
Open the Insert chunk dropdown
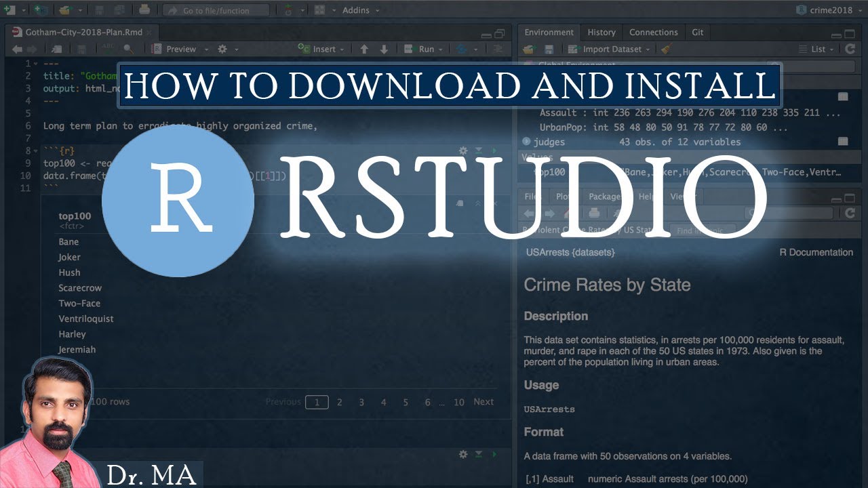point(322,49)
